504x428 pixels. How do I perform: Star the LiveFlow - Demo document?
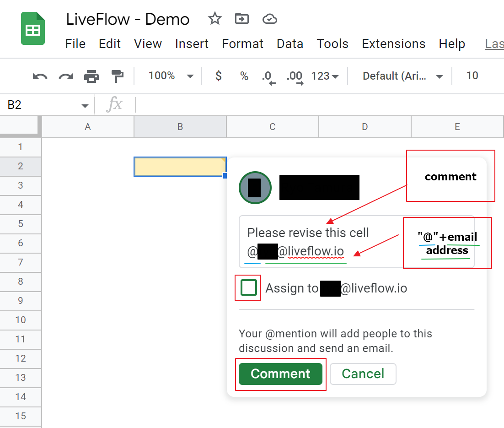click(x=214, y=19)
